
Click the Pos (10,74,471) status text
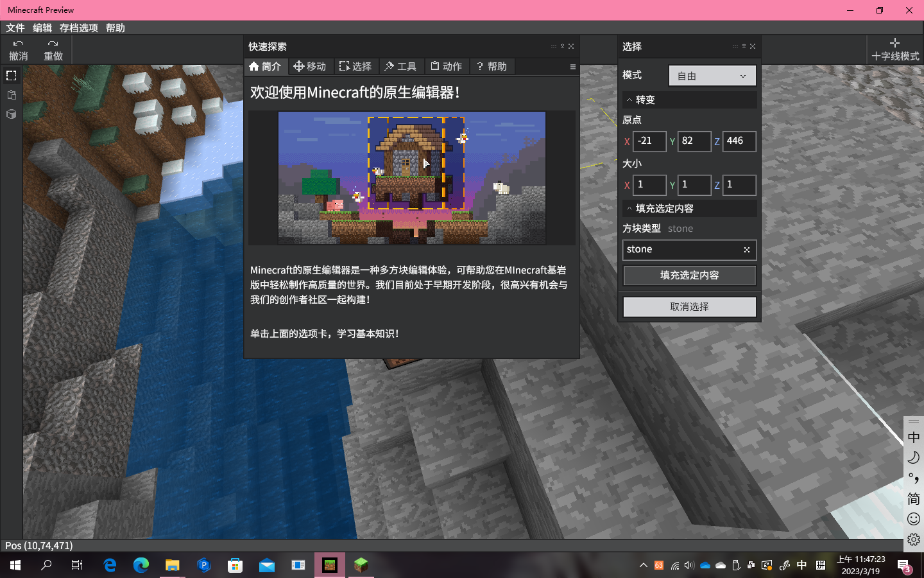tap(39, 545)
